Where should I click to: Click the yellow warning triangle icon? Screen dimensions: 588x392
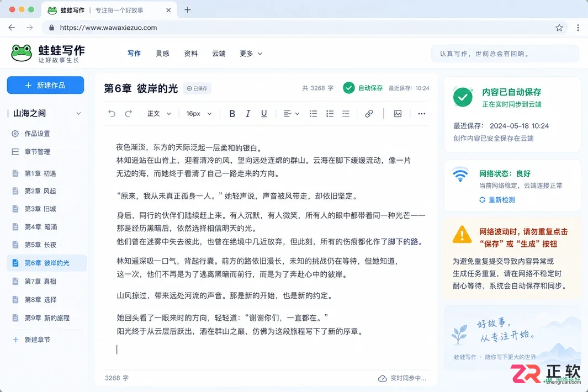click(462, 235)
